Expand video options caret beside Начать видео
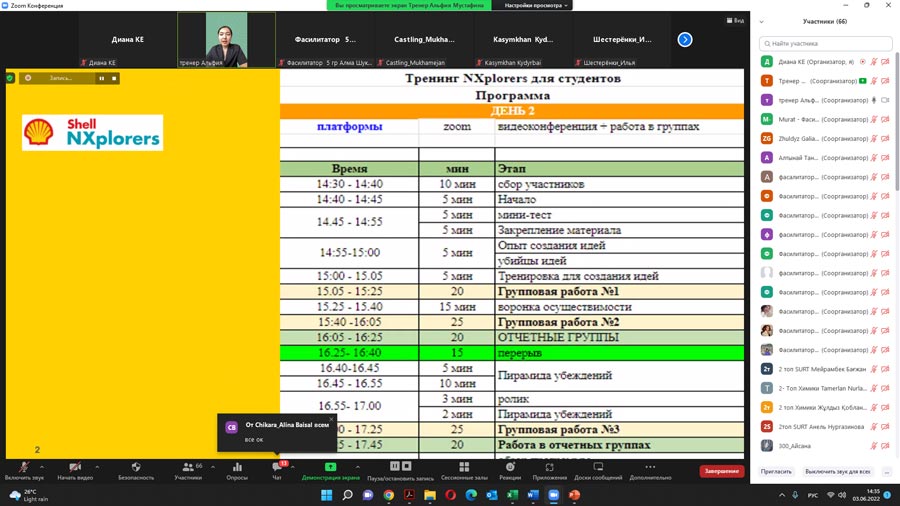Screen dimensions: 900x506 [x=97, y=466]
